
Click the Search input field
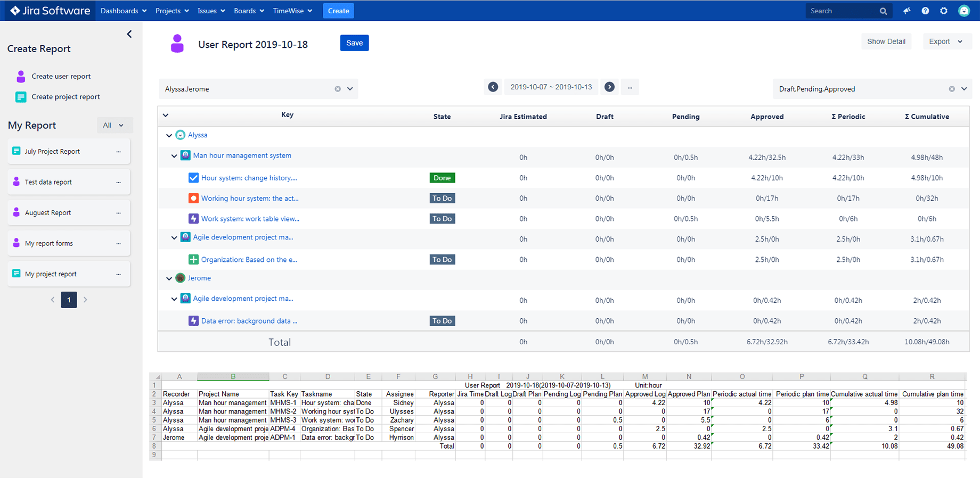844,11
